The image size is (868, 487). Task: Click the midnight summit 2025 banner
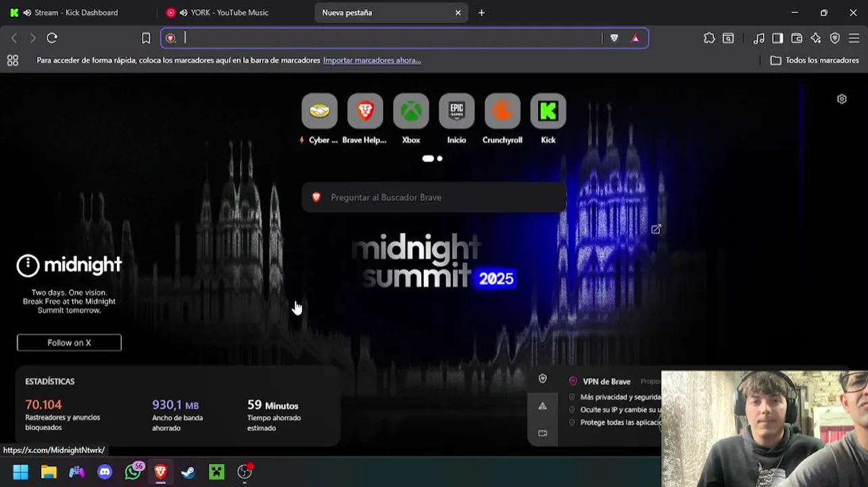click(x=433, y=262)
